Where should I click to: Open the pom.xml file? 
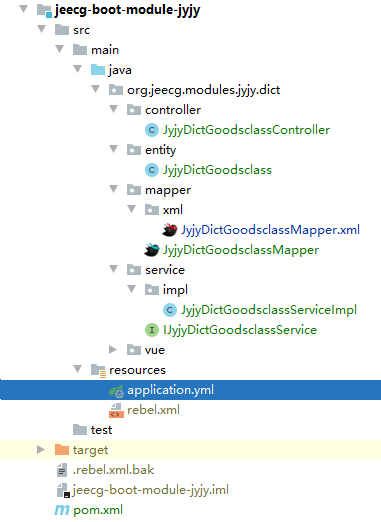[x=98, y=510]
